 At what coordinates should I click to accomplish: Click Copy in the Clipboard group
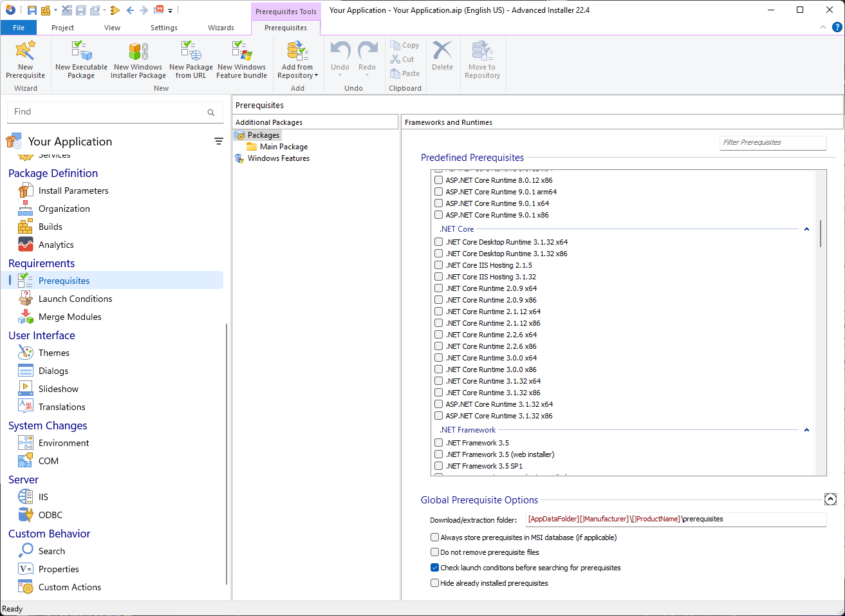pos(405,45)
